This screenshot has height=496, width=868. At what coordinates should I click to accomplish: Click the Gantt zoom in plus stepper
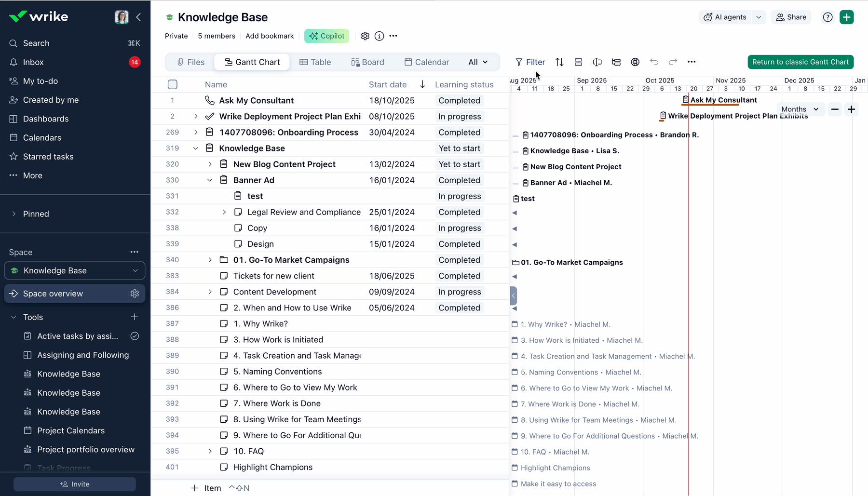852,109
